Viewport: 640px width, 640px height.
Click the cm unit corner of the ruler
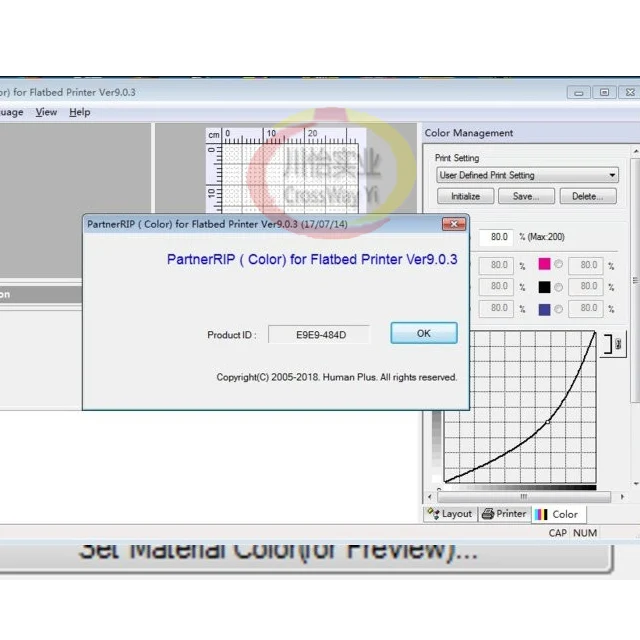click(x=213, y=135)
